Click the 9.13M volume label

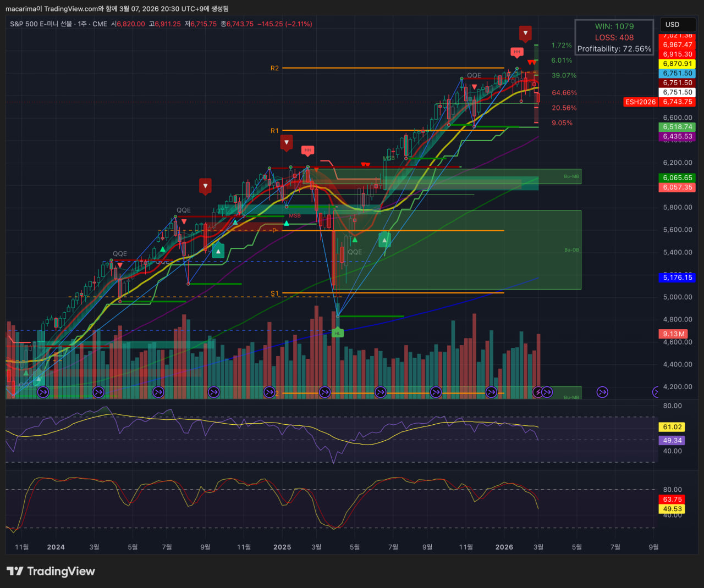point(673,334)
